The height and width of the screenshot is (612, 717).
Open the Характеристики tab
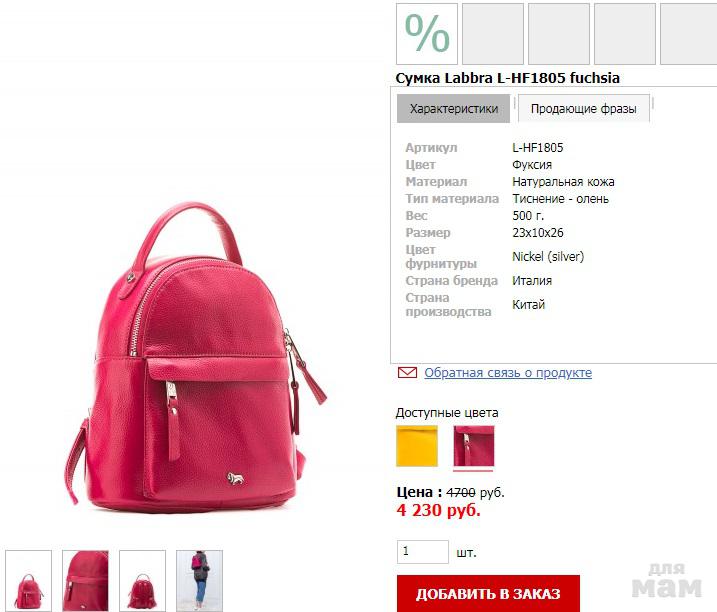453,108
